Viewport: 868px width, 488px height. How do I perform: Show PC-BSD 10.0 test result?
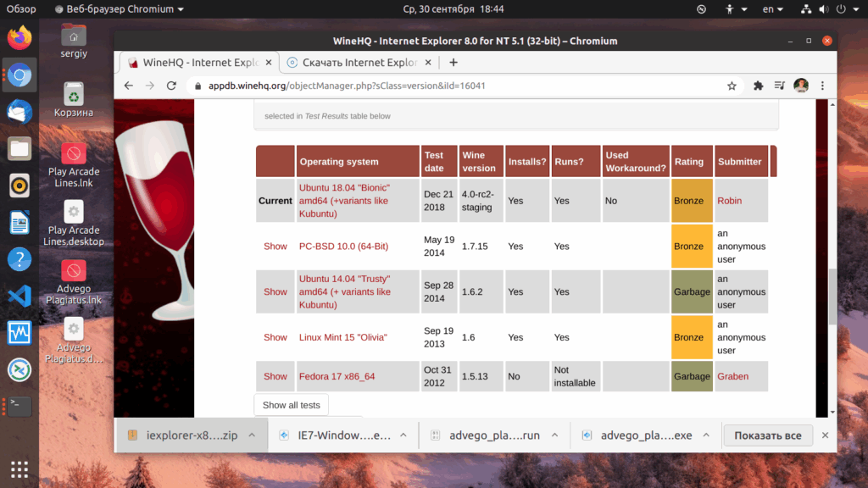275,247
